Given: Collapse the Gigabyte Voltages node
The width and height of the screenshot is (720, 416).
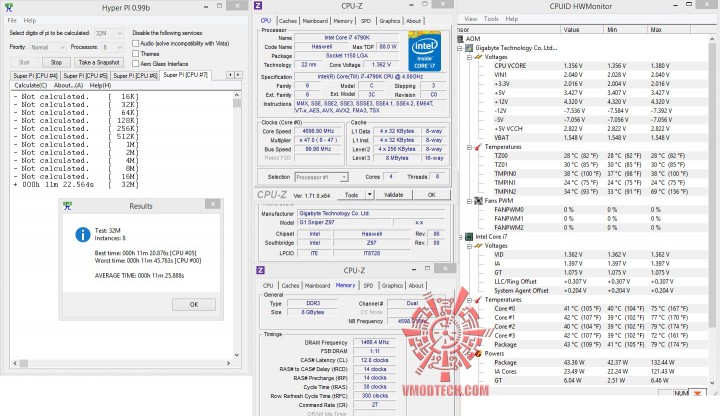Looking at the screenshot, I should click(x=469, y=57).
